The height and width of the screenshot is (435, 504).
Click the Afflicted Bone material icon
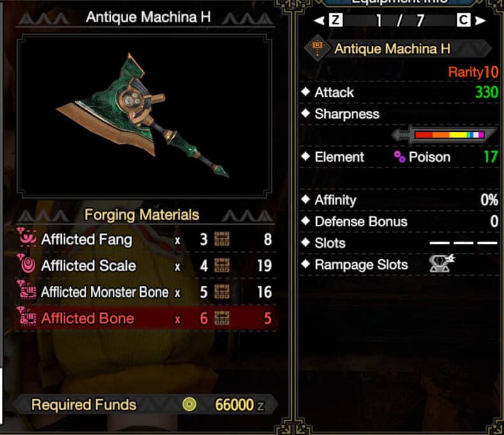point(27,317)
